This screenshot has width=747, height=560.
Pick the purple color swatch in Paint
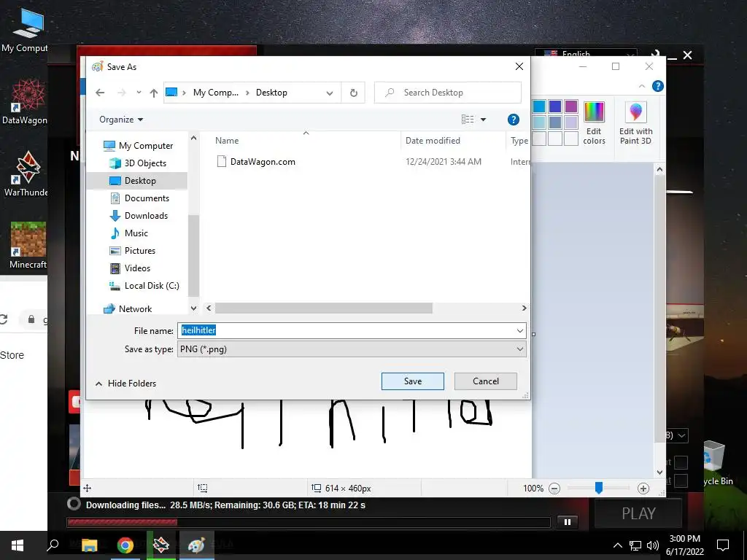(570, 106)
